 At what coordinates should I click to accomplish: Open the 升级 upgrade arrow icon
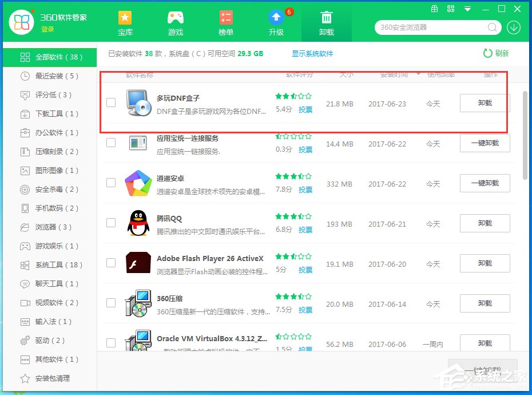(x=276, y=17)
